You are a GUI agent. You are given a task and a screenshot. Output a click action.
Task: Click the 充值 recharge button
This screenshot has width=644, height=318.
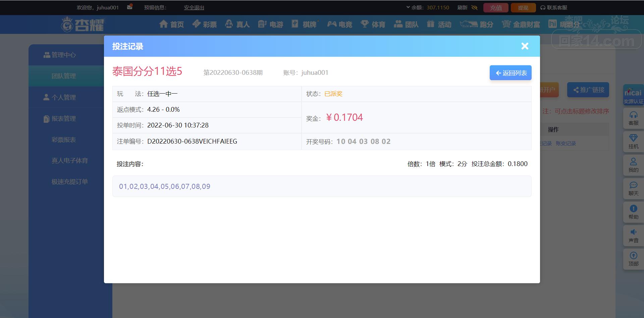click(x=496, y=8)
